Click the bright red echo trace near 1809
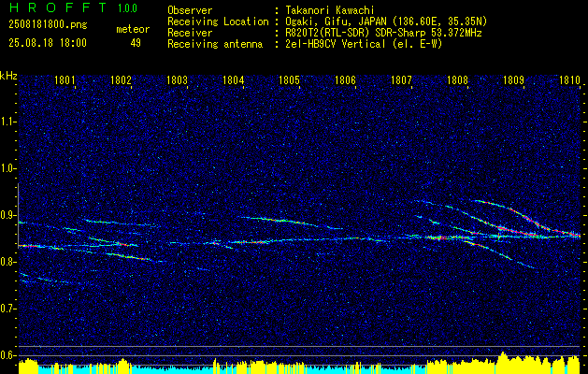 (525, 216)
